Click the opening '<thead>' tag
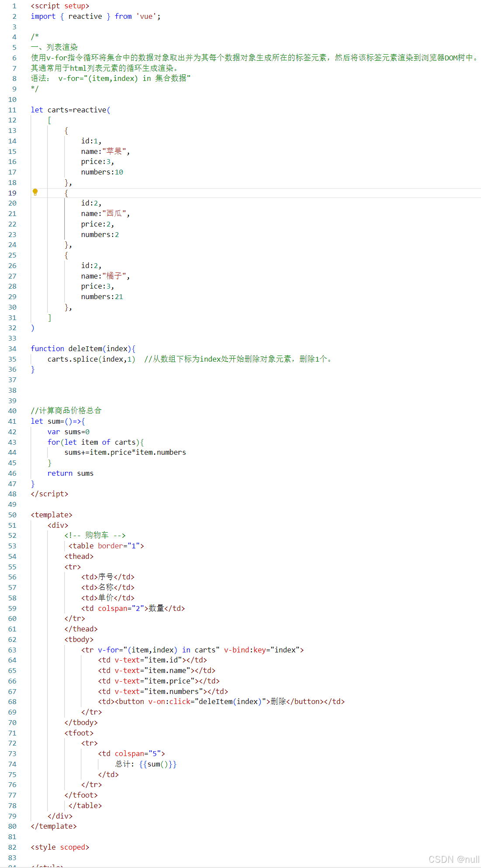 point(79,556)
